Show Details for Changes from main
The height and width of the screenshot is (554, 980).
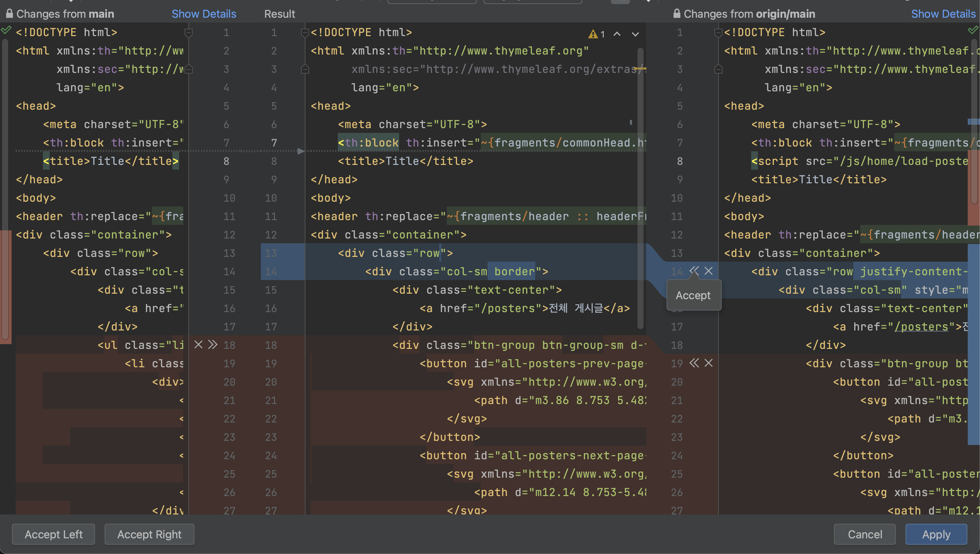pos(204,14)
